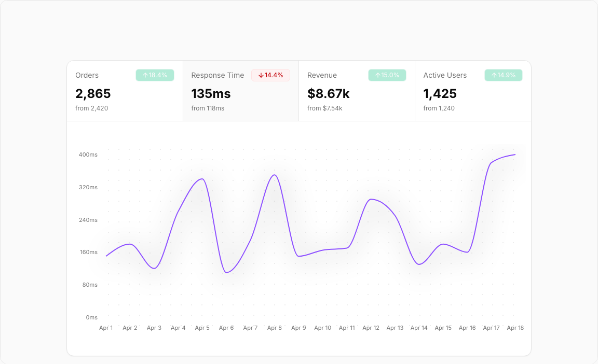This screenshot has width=598, height=364.
Task: Click the Apr 5 peak on chart line
Action: (x=202, y=179)
